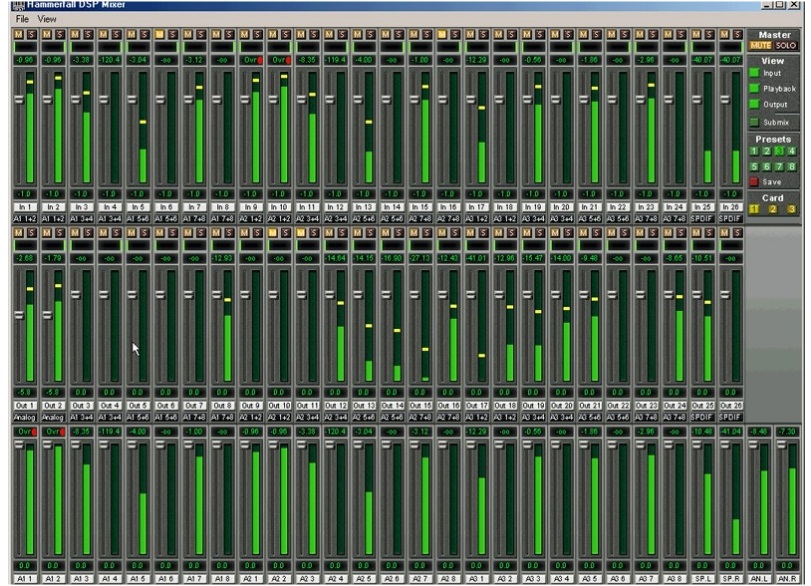Viewport: 811px width, 586px height.
Task: Solo playback channel Out 26
Action: 737,233
